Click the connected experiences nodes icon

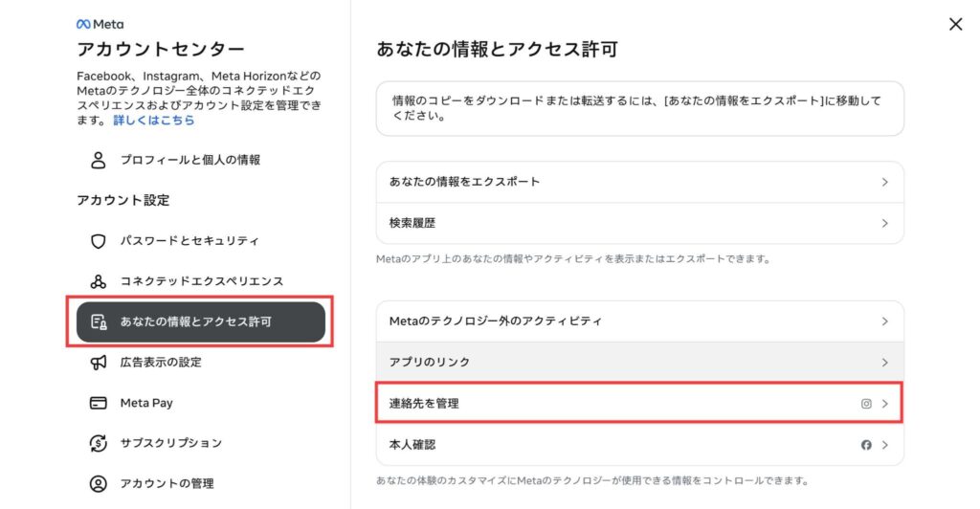click(x=99, y=281)
